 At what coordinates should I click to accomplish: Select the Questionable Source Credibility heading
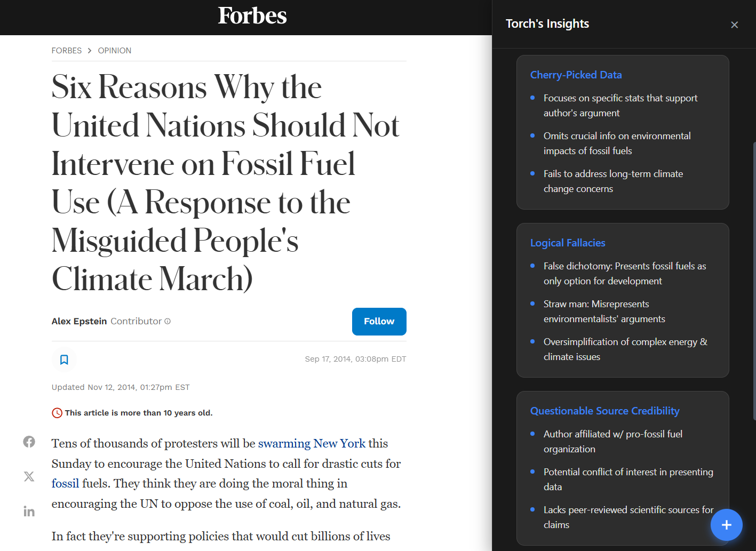pos(604,411)
